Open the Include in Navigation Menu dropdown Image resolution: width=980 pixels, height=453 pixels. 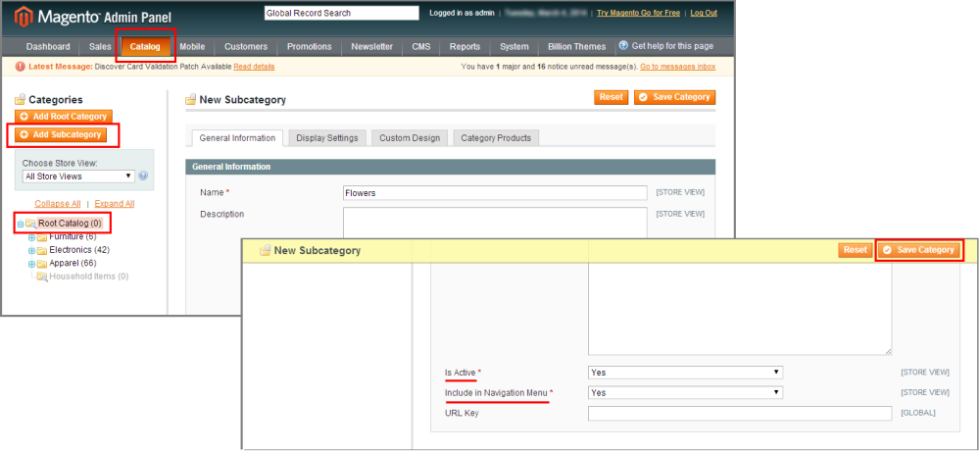(x=685, y=392)
